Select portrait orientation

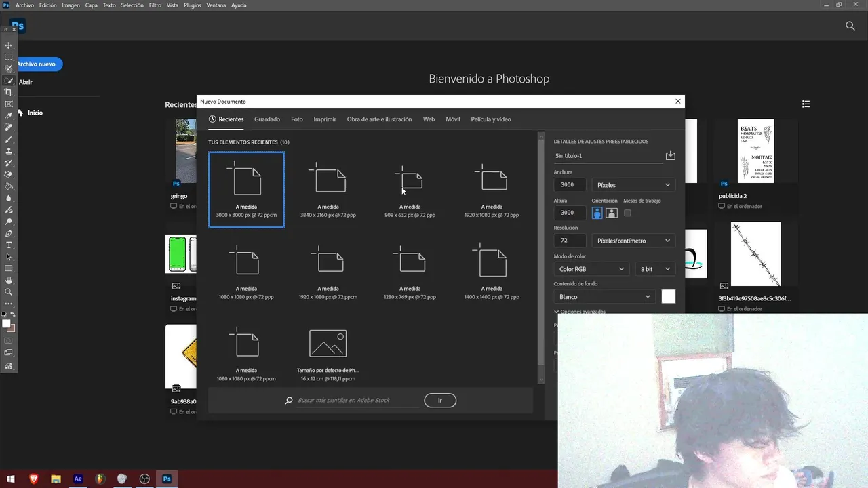point(597,213)
